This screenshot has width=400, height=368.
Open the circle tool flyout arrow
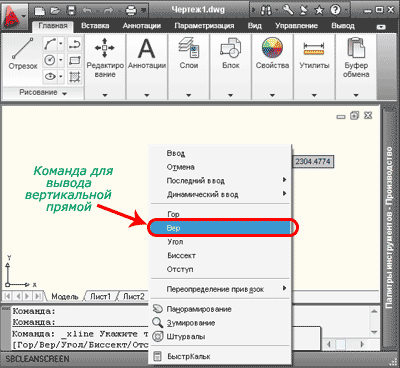point(61,60)
